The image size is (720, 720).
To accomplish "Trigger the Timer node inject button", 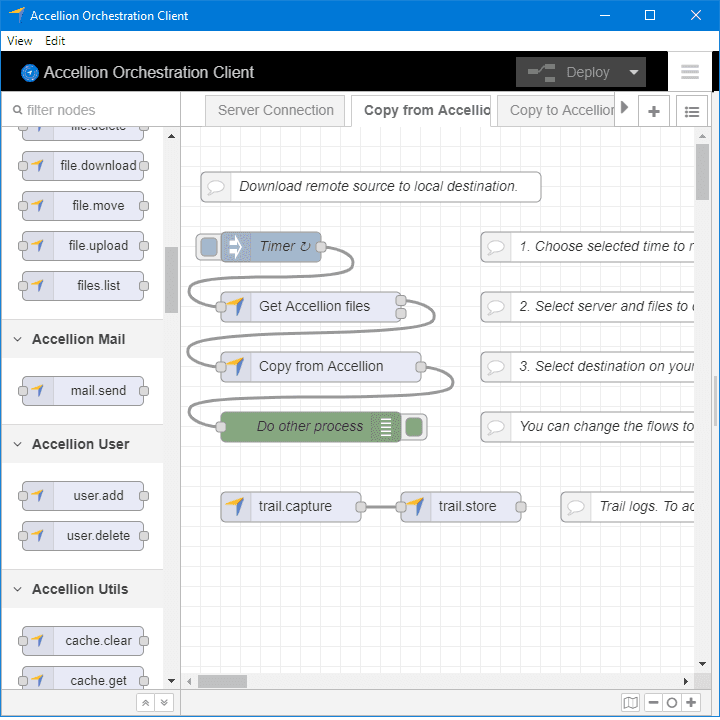I will tap(209, 247).
